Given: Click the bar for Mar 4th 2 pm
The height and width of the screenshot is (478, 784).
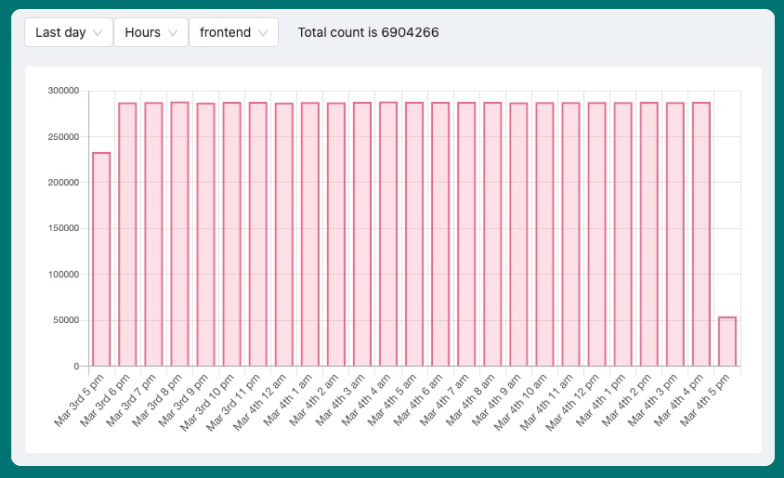Looking at the screenshot, I should tap(649, 234).
